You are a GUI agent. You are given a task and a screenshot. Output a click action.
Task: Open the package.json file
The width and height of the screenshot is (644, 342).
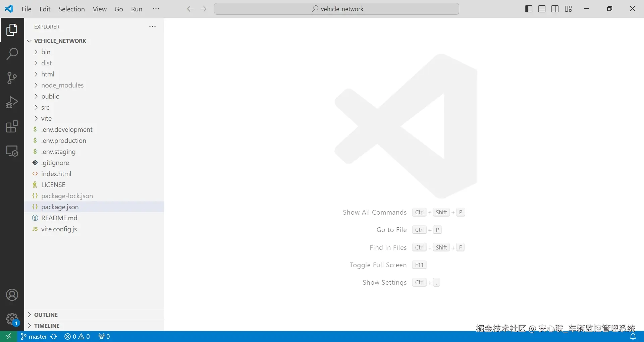pyautogui.click(x=94, y=207)
